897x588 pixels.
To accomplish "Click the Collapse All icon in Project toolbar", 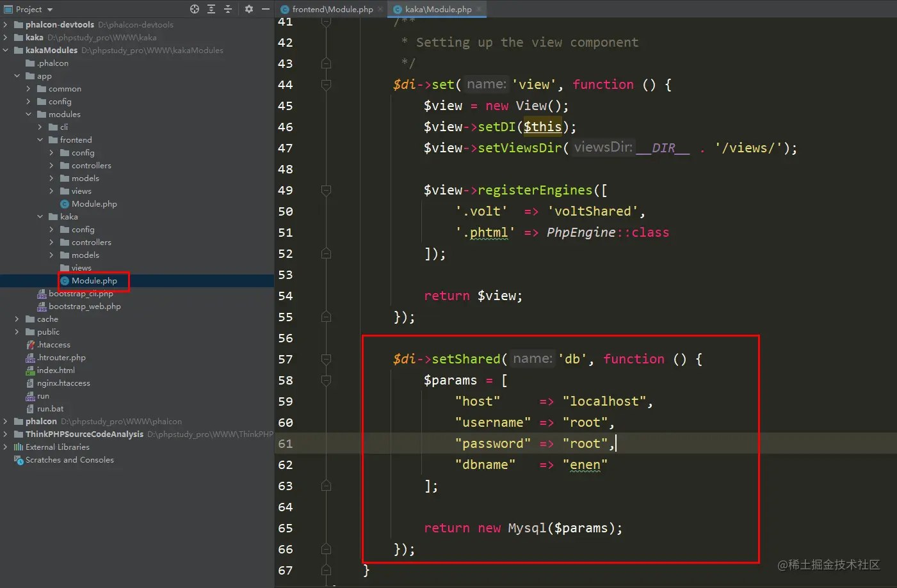I will (x=228, y=9).
